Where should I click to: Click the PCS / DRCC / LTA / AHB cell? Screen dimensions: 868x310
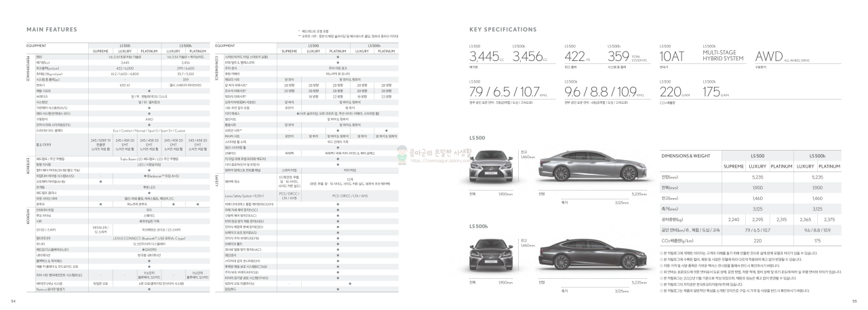click(x=290, y=196)
